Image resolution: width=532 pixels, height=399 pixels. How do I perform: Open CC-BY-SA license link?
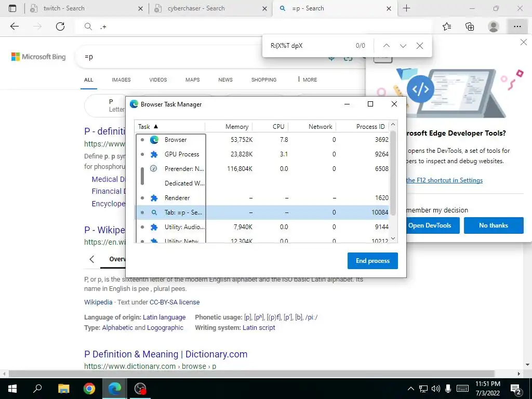pos(175,302)
